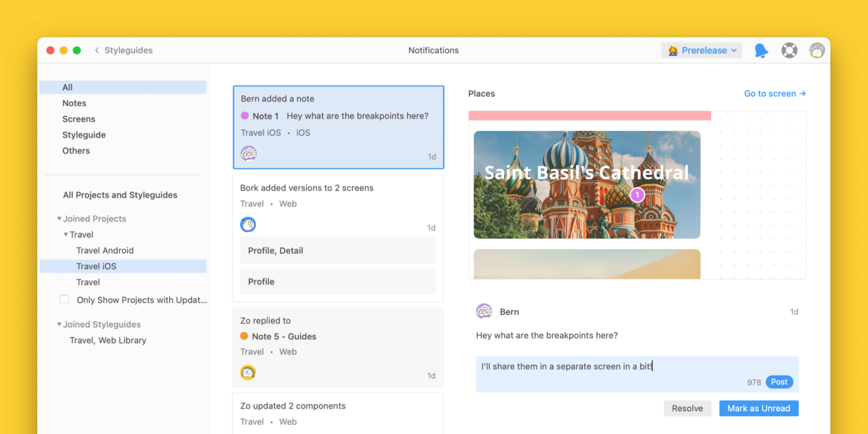Open the help lifebuoy icon
Image resolution: width=868 pixels, height=434 pixels.
789,50
